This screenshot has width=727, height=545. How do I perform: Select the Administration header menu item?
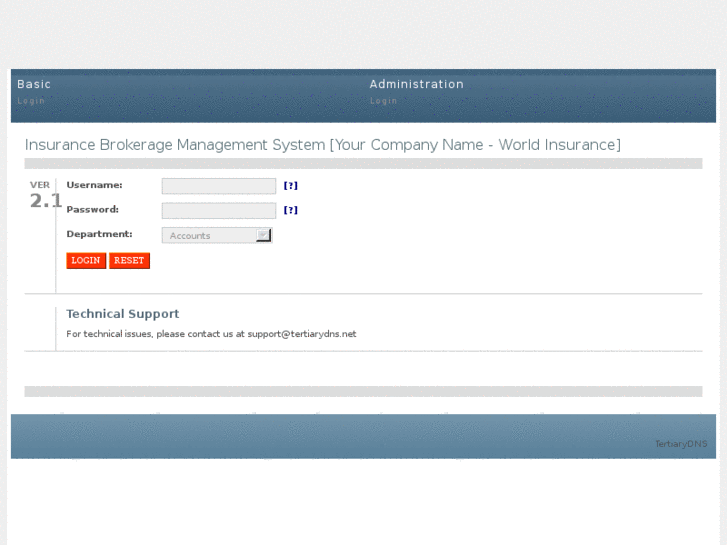point(416,84)
